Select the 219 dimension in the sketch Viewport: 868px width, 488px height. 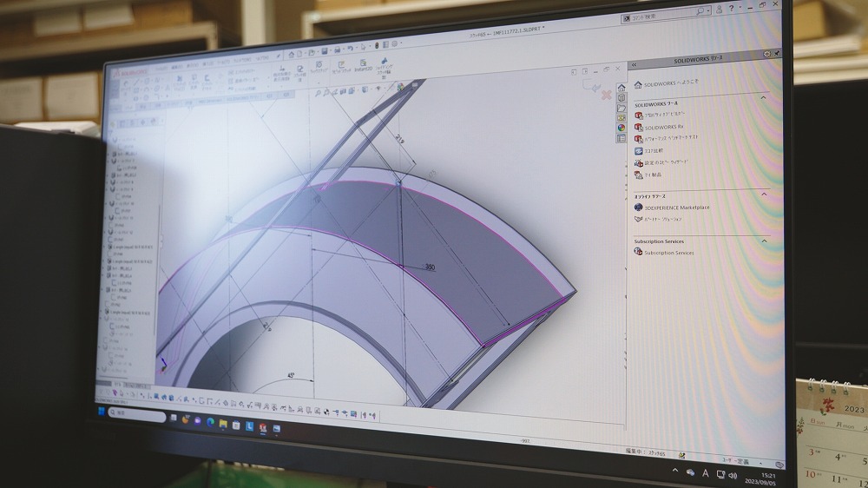tap(399, 140)
